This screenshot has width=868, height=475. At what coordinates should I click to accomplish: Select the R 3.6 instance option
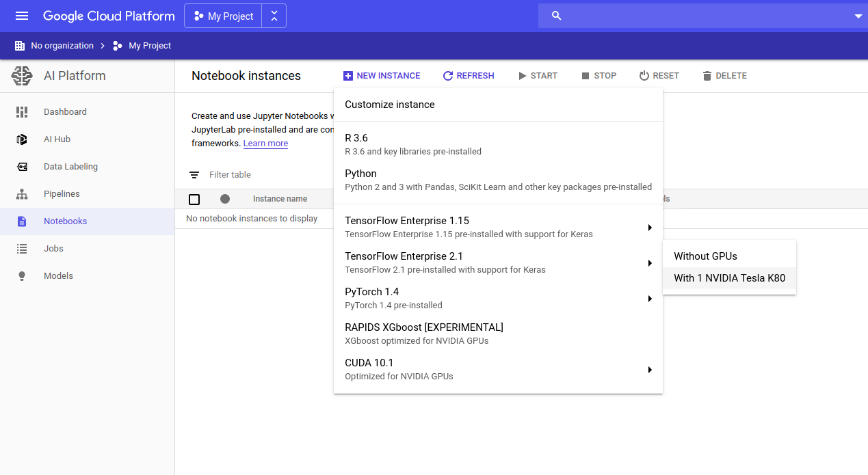tap(498, 144)
